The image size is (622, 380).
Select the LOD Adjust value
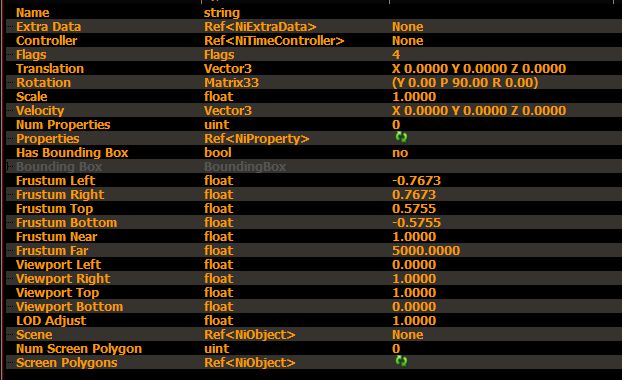click(414, 321)
